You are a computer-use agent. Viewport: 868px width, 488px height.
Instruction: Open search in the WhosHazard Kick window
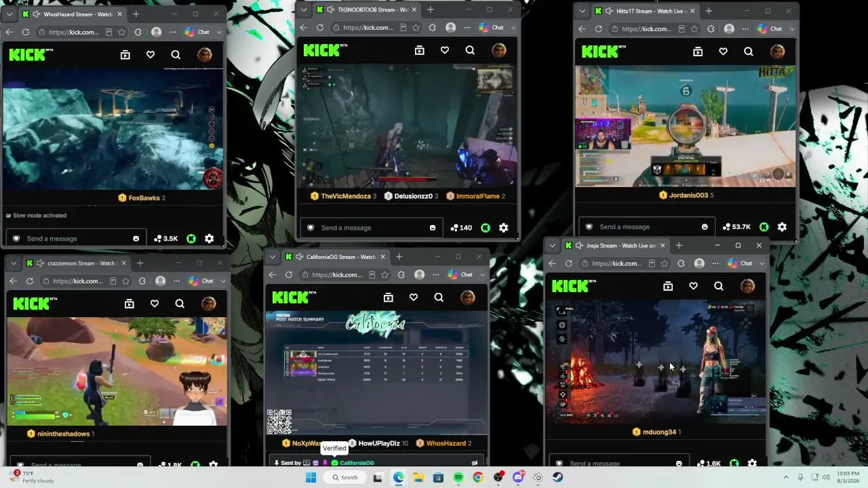click(176, 55)
